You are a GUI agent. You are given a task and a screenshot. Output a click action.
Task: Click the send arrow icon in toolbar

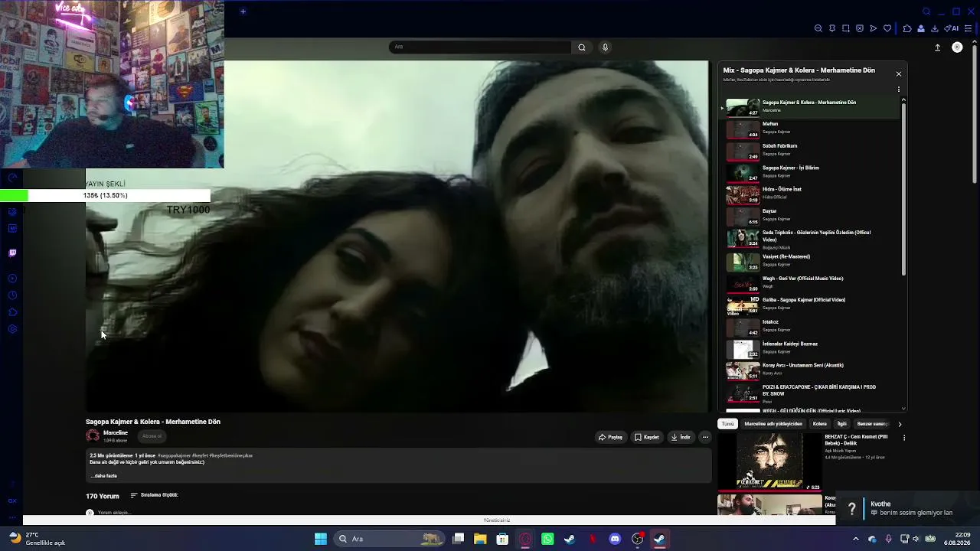point(874,28)
